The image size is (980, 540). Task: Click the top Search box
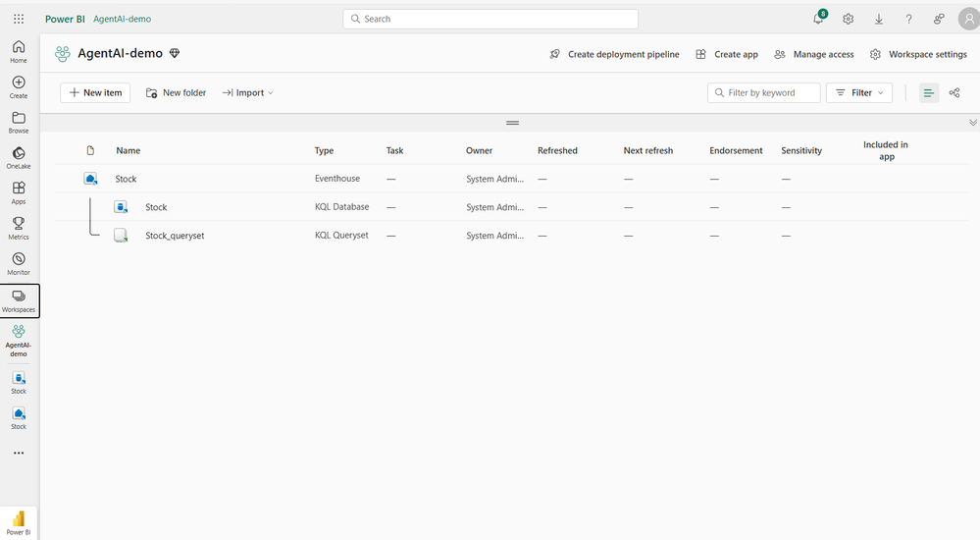[x=490, y=19]
